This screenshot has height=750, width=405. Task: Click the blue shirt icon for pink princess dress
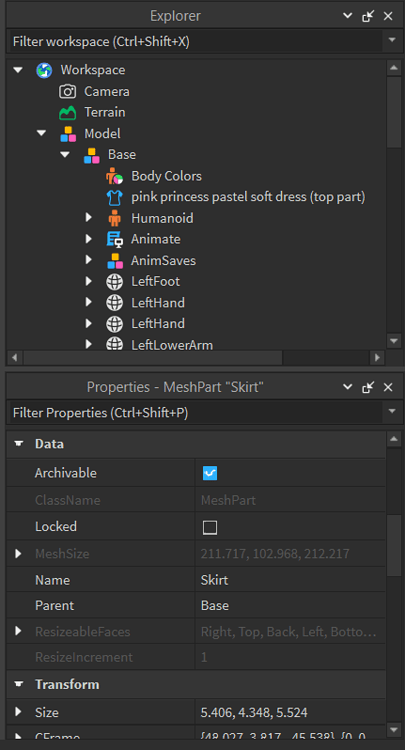point(115,197)
